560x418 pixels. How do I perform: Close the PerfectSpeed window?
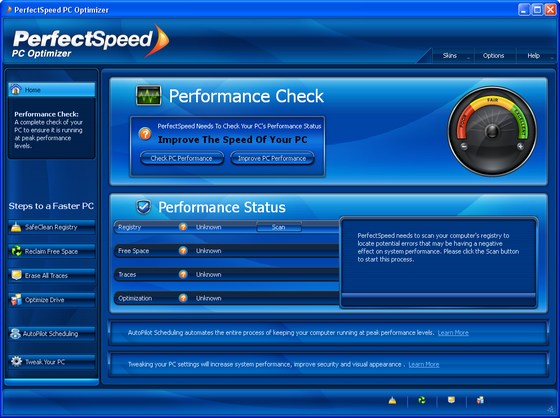(550, 10)
